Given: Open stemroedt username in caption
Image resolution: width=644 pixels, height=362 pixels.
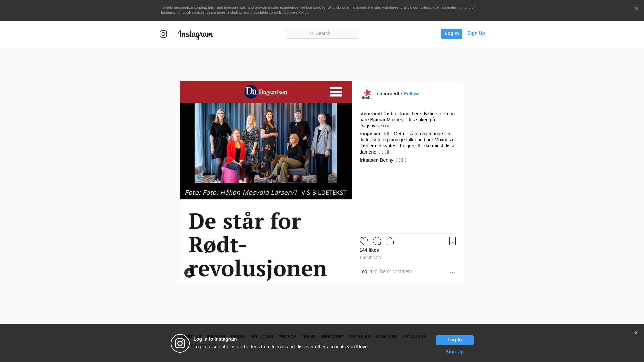Looking at the screenshot, I should pos(371,114).
